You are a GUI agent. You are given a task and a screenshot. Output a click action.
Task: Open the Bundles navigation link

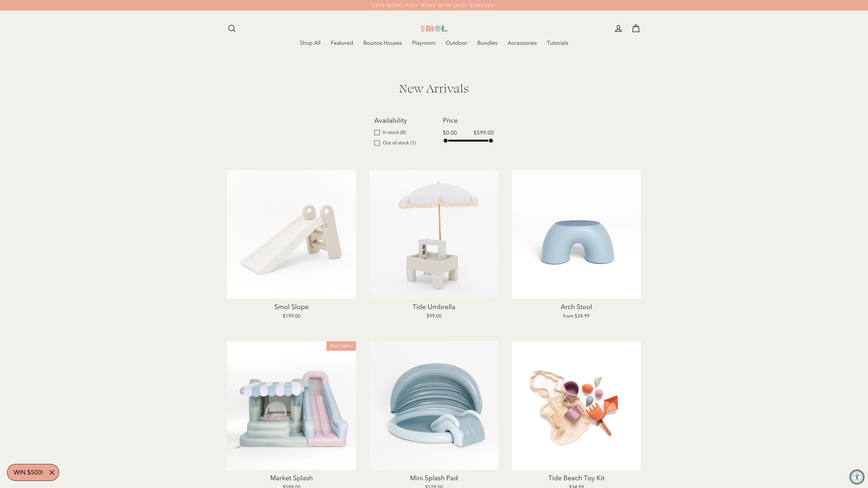pyautogui.click(x=487, y=43)
